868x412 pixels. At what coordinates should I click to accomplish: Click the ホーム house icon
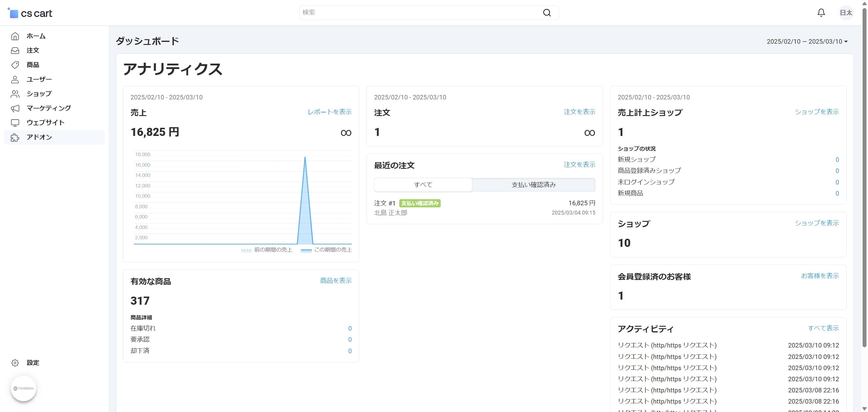[15, 36]
